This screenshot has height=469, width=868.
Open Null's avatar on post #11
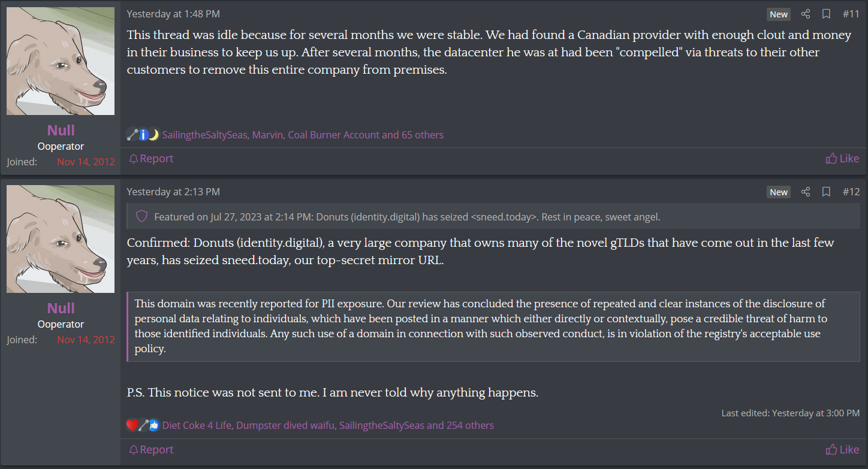click(61, 61)
